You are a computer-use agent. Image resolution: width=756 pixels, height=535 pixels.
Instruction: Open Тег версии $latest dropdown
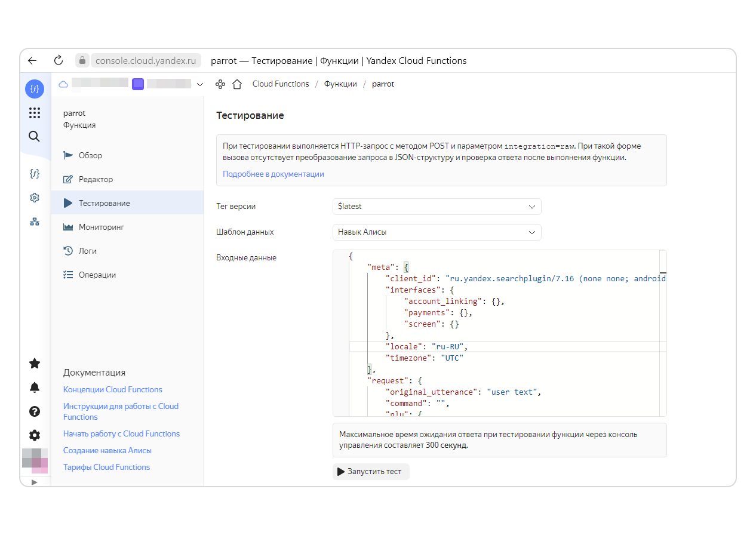[x=437, y=207]
